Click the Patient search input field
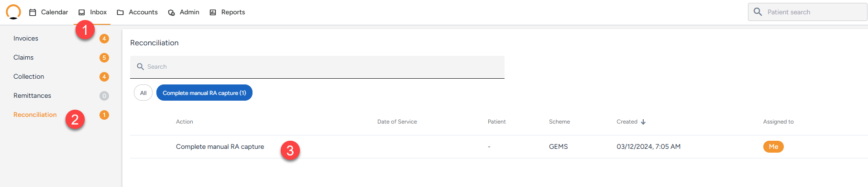The image size is (868, 187). 807,12
